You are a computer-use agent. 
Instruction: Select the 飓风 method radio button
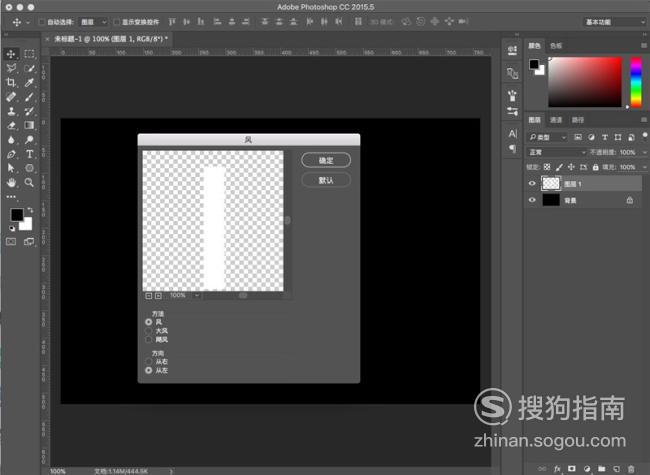149,339
